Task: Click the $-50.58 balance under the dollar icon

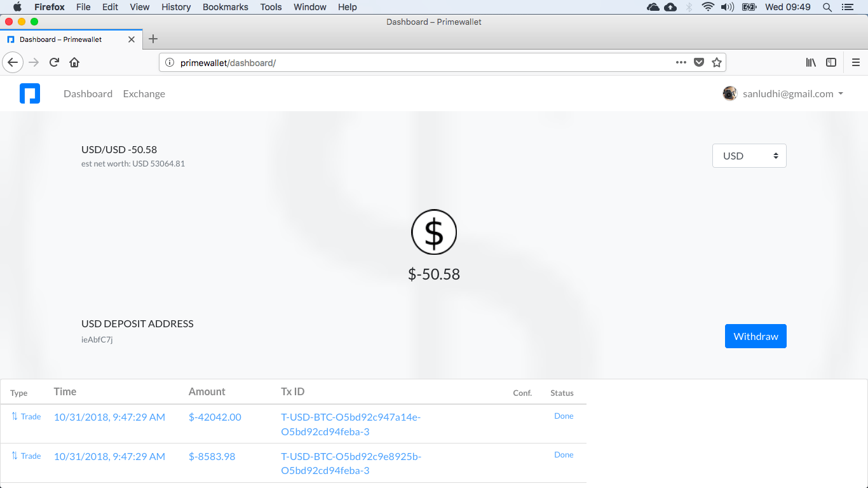Action: 434,274
